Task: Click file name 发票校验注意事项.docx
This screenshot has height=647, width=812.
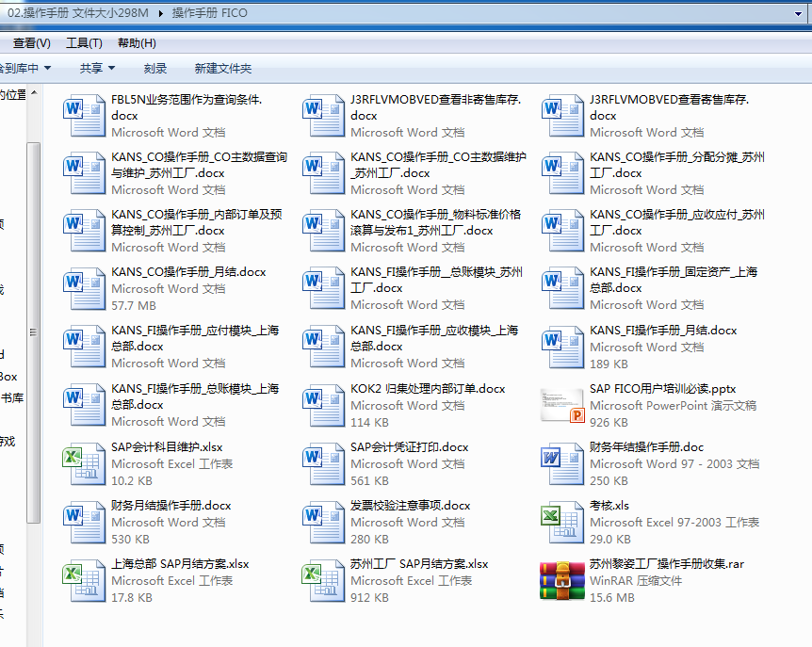Action: (410, 505)
